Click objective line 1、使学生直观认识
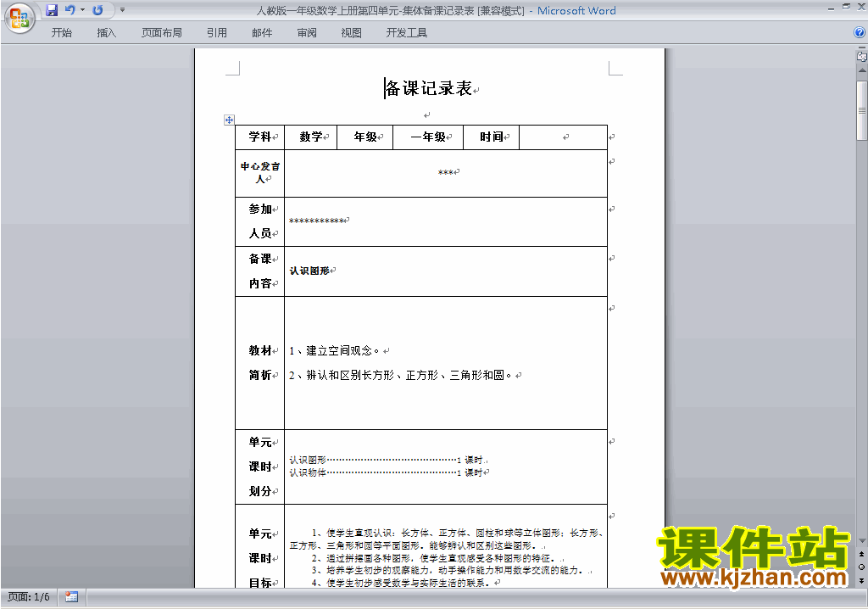 coord(446,539)
